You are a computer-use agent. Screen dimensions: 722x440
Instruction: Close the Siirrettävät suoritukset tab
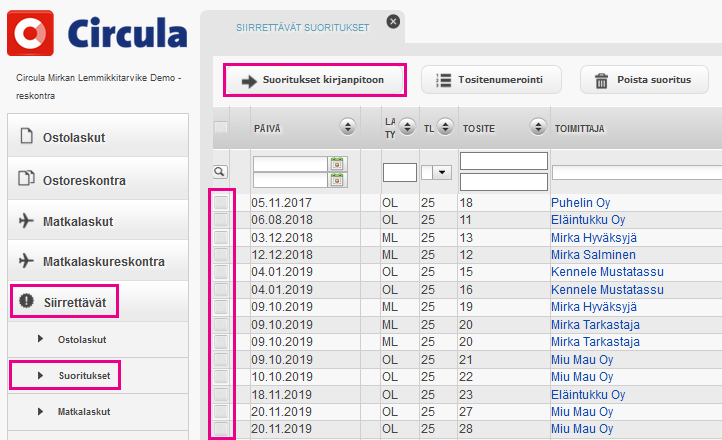pos(393,21)
